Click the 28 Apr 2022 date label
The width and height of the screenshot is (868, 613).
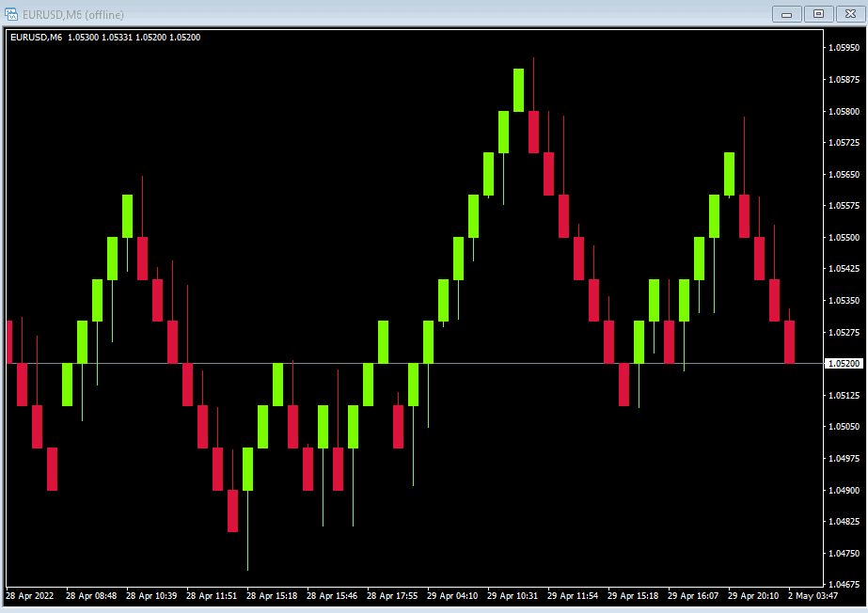tap(30, 596)
